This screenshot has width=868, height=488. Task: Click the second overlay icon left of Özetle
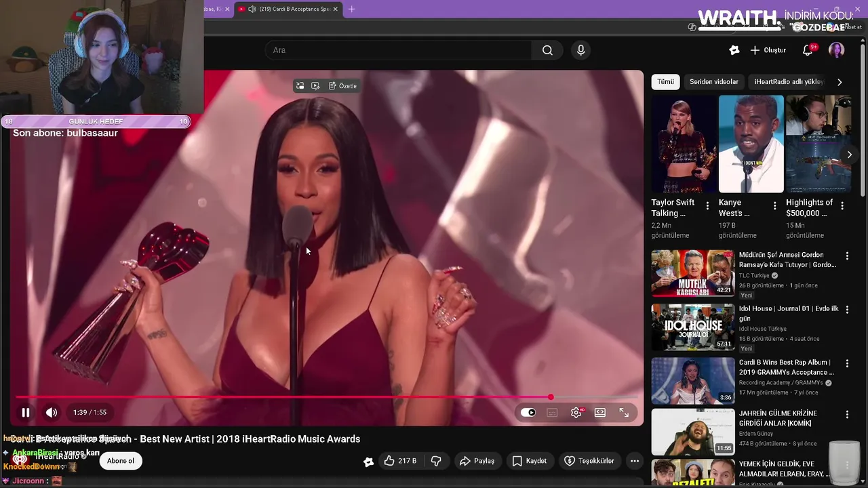click(x=315, y=86)
